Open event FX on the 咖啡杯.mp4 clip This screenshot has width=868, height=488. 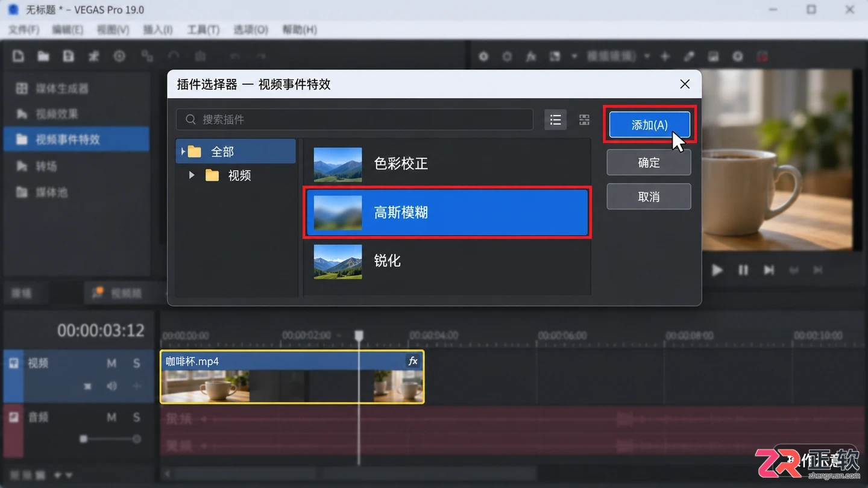[x=413, y=361]
